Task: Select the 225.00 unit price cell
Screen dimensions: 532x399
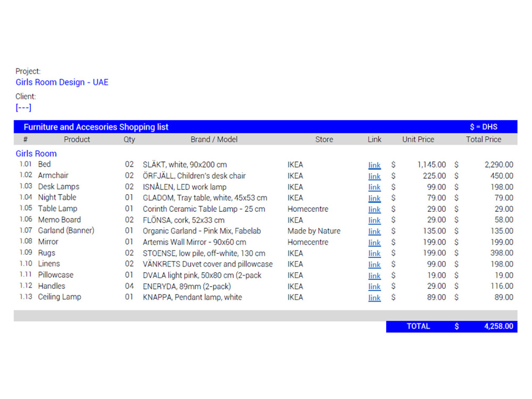Action: pyautogui.click(x=434, y=176)
